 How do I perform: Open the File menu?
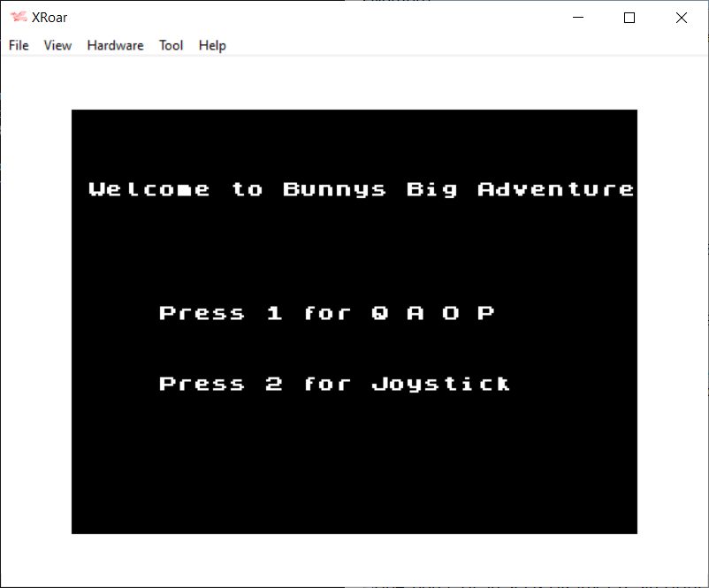(19, 45)
